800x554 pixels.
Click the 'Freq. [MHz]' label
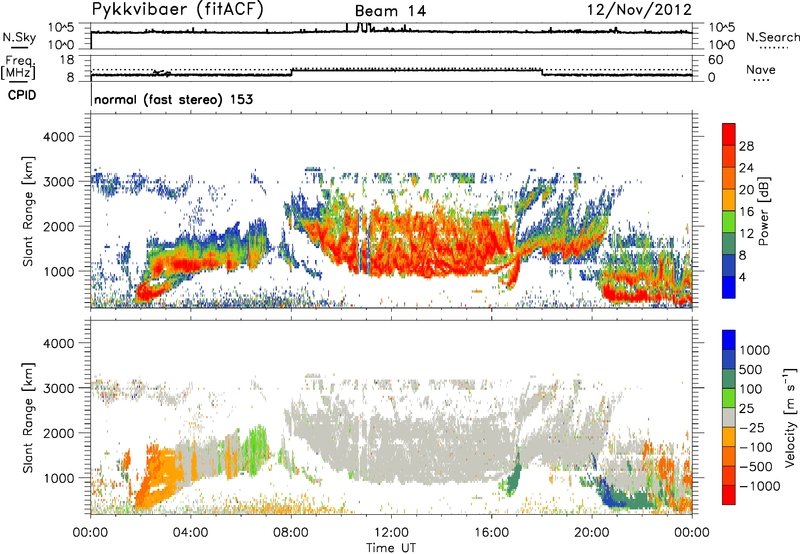pyautogui.click(x=18, y=68)
